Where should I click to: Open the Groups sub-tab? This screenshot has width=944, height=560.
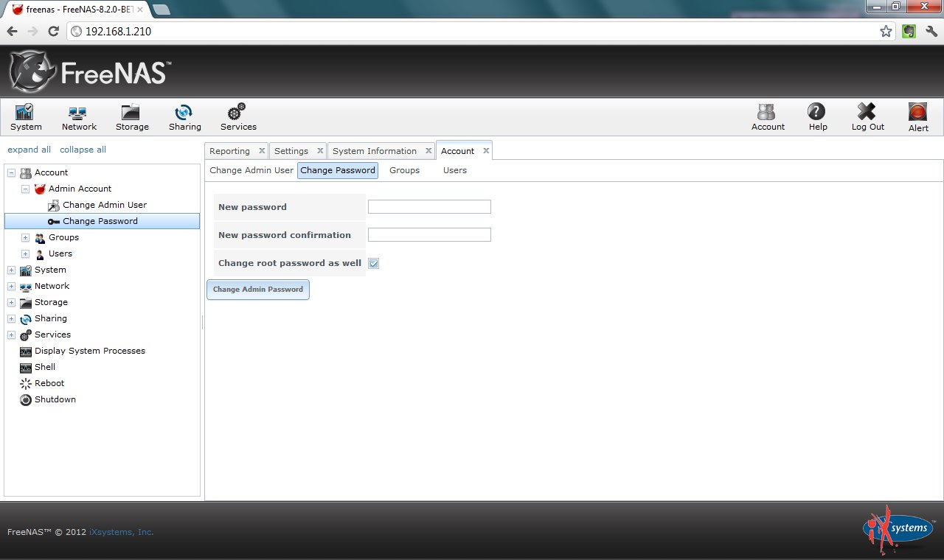click(x=404, y=170)
